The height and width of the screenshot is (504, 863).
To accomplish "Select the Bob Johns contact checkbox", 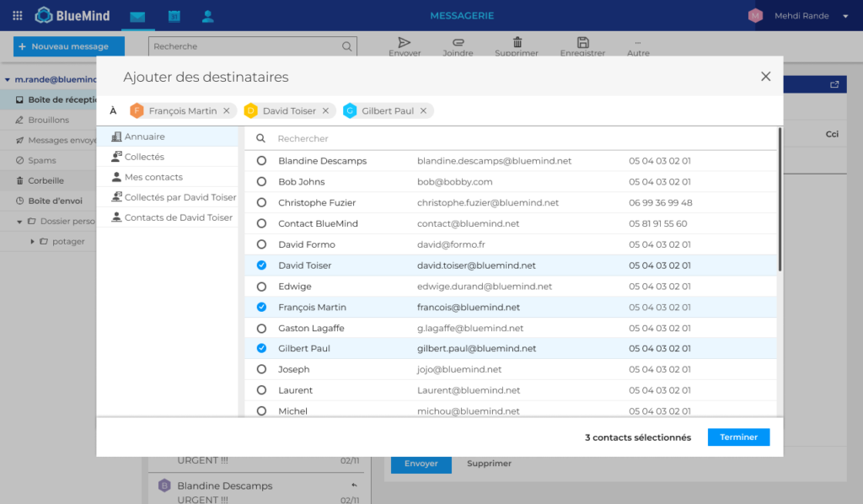I will coord(261,182).
